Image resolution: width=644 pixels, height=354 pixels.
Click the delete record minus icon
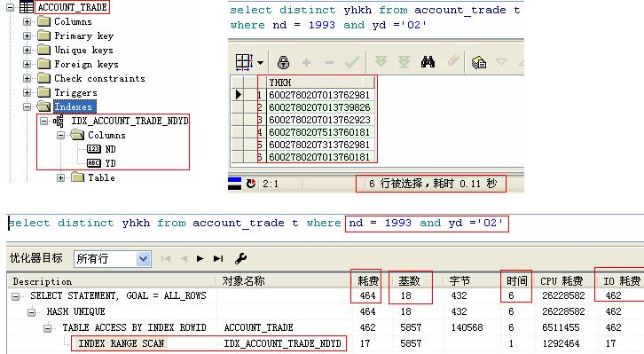(329, 63)
